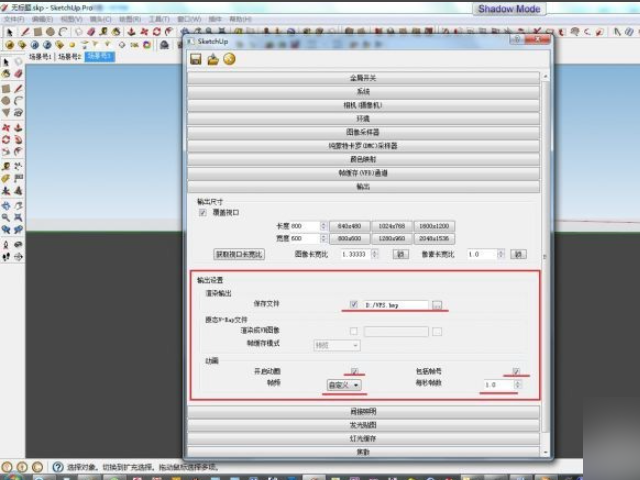Switch to the 场景号1 scene tab
This screenshot has height=480, width=640.
click(x=40, y=57)
